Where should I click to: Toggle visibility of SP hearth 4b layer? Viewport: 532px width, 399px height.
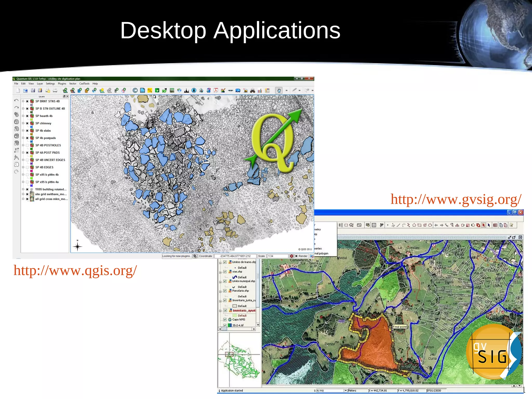(x=27, y=116)
